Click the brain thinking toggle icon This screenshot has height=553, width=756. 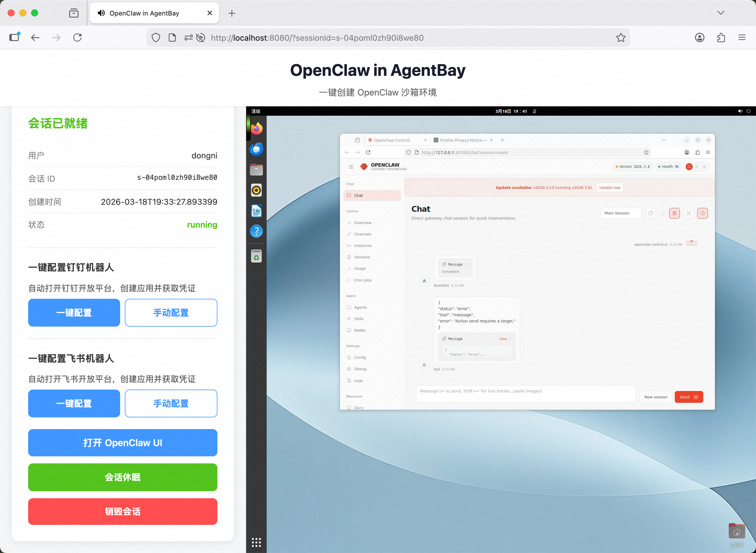point(674,213)
